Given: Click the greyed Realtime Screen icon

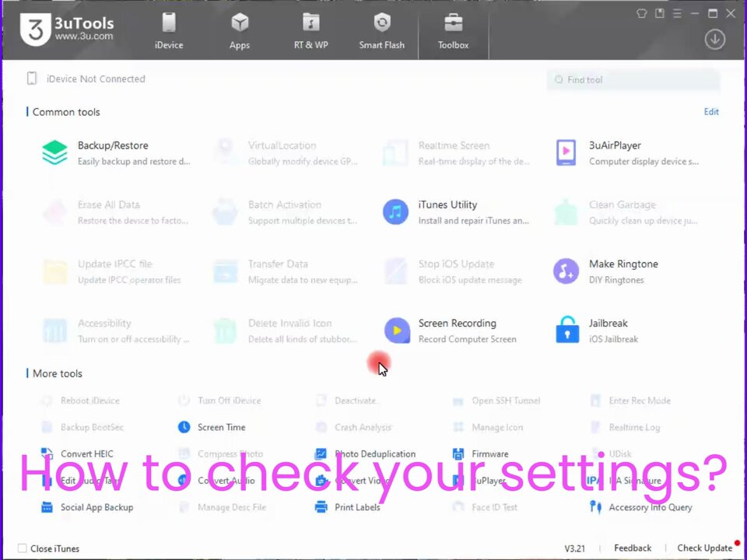Looking at the screenshot, I should click(395, 152).
